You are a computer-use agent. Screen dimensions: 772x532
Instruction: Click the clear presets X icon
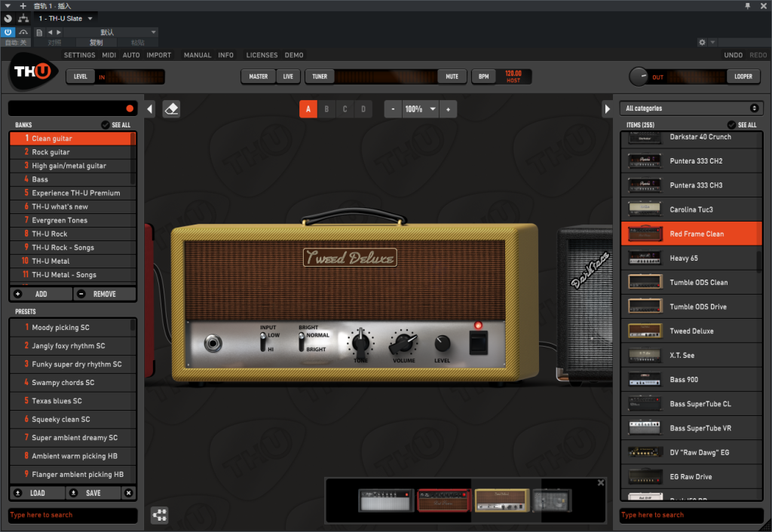tap(128, 493)
